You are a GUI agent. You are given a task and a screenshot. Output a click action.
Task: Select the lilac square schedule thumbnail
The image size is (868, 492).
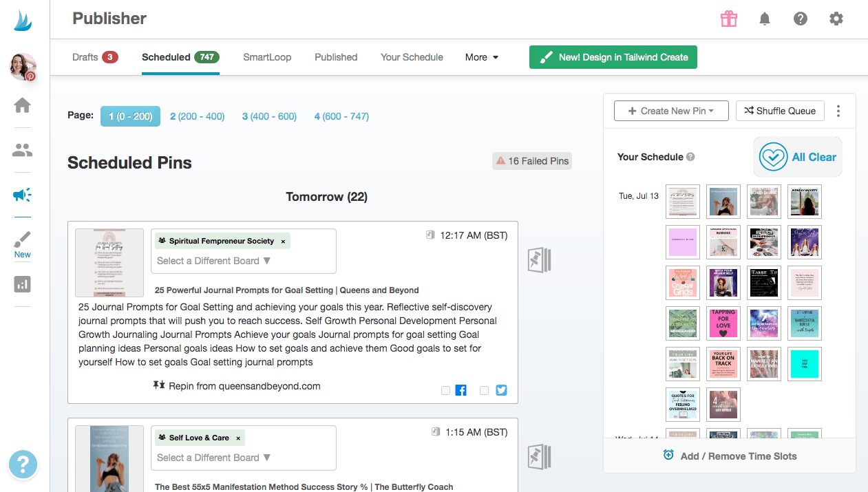(683, 242)
